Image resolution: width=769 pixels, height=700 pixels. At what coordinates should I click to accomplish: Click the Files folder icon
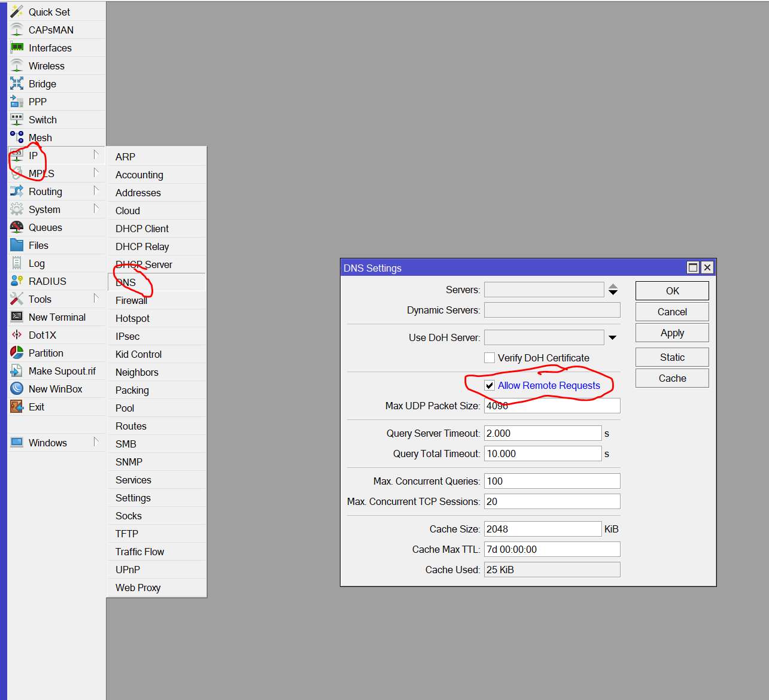(x=17, y=245)
